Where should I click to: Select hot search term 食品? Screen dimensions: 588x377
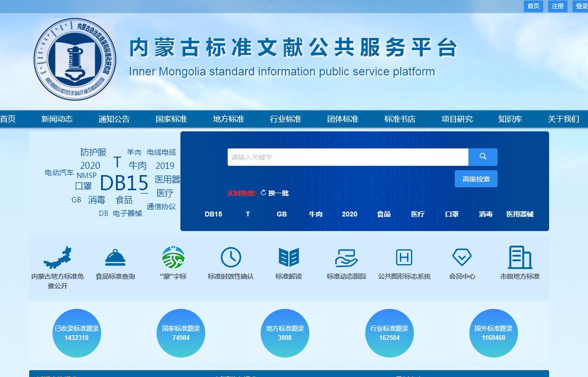384,214
